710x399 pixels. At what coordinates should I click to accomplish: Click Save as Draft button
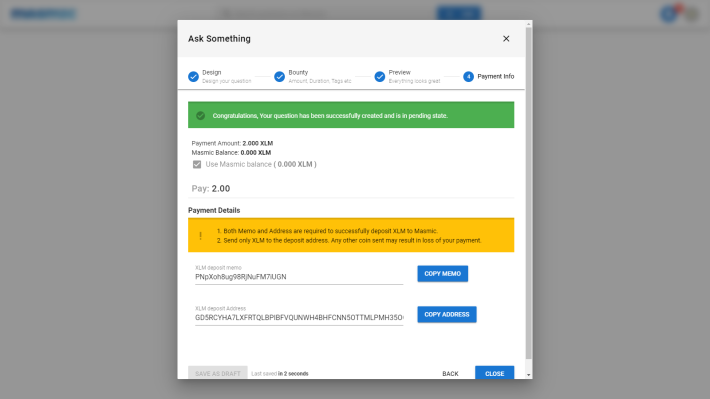click(x=218, y=373)
